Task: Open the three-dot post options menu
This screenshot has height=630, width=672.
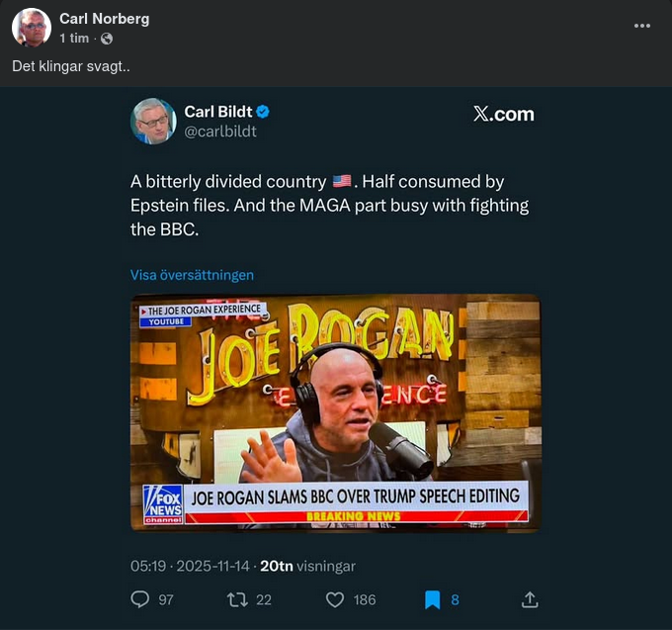Action: pyautogui.click(x=642, y=27)
